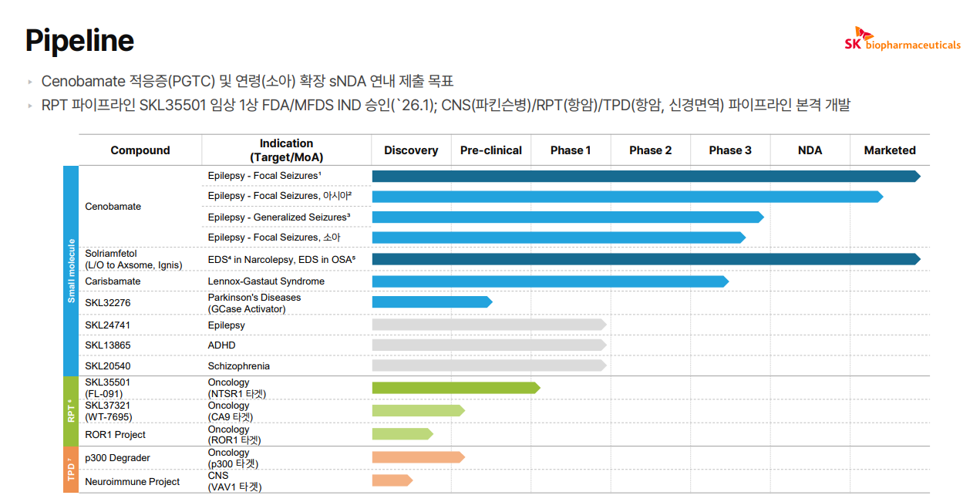The height and width of the screenshot is (502, 980).
Task: Click the Pipeline slide title
Action: tap(79, 40)
